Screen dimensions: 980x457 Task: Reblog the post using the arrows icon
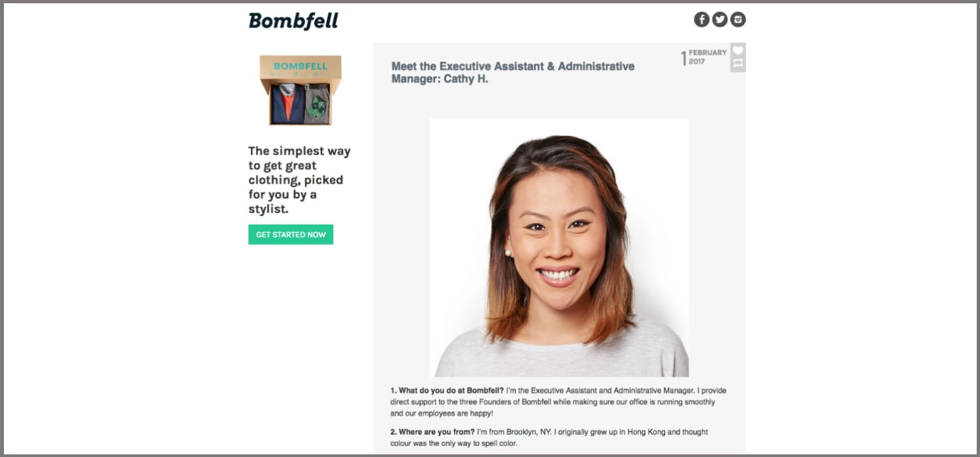point(738,63)
